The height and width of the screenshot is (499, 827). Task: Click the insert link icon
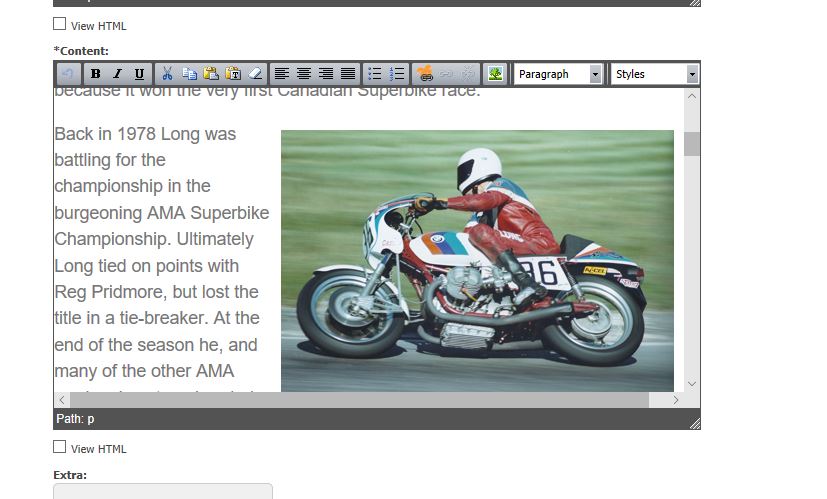(x=424, y=74)
